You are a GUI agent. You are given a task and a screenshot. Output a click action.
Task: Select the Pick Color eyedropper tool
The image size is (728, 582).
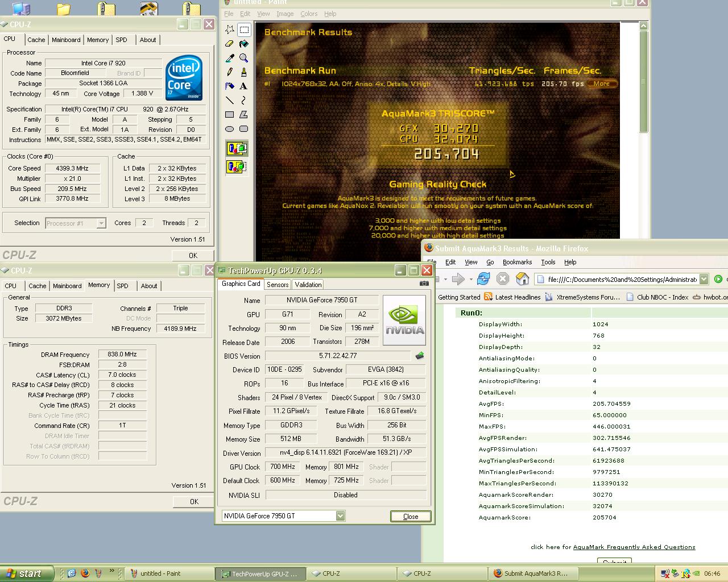[x=230, y=58]
